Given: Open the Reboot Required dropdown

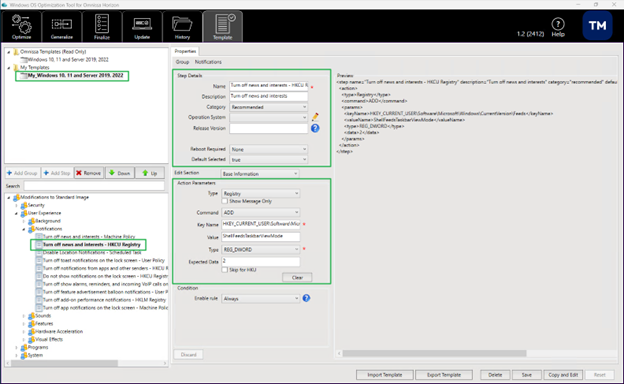Looking at the screenshot, I should (269, 149).
